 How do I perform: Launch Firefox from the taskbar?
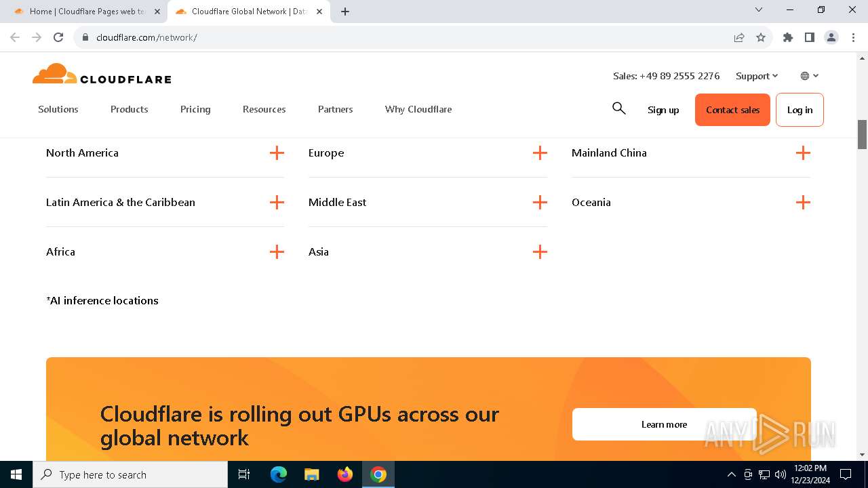coord(345,474)
